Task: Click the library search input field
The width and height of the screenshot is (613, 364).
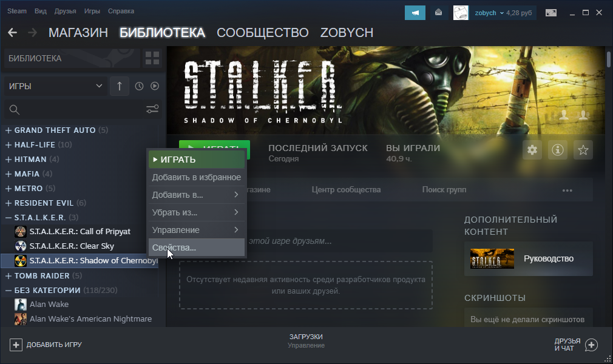Action: pyautogui.click(x=82, y=109)
